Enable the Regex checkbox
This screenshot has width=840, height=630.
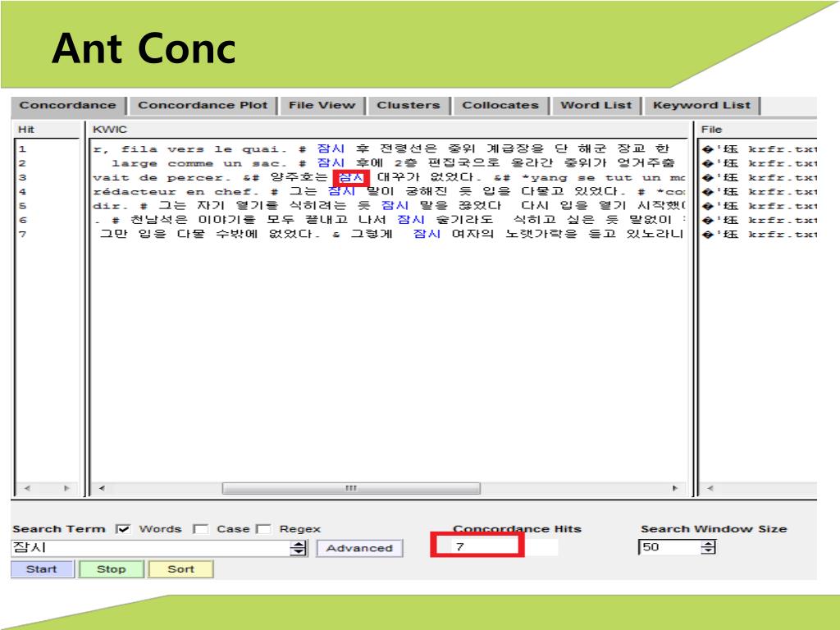pyautogui.click(x=263, y=529)
